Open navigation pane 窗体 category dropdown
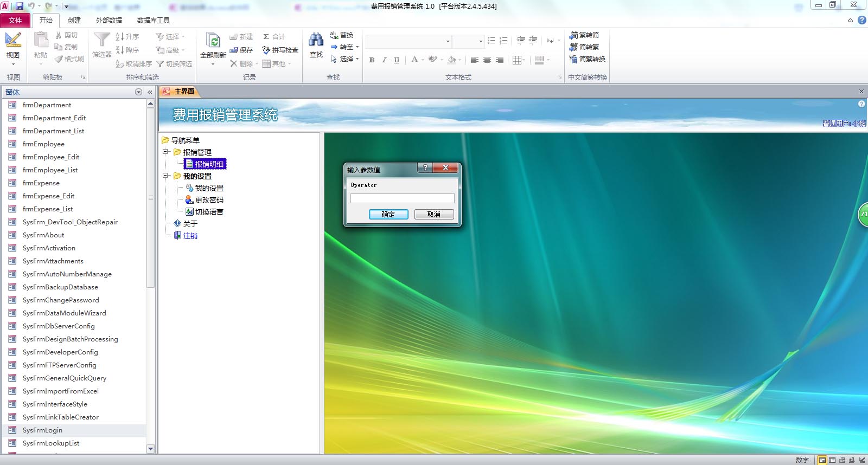The width and height of the screenshot is (868, 465). pos(138,92)
